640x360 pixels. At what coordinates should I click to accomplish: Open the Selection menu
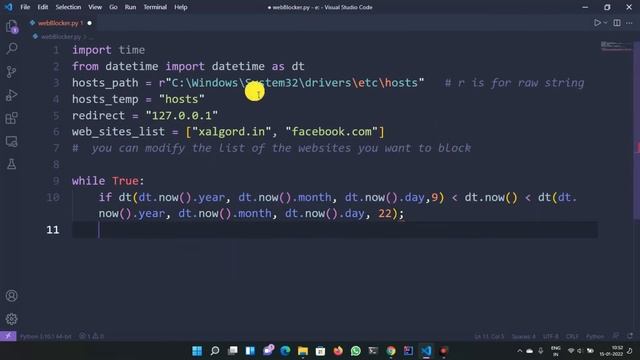(68, 7)
